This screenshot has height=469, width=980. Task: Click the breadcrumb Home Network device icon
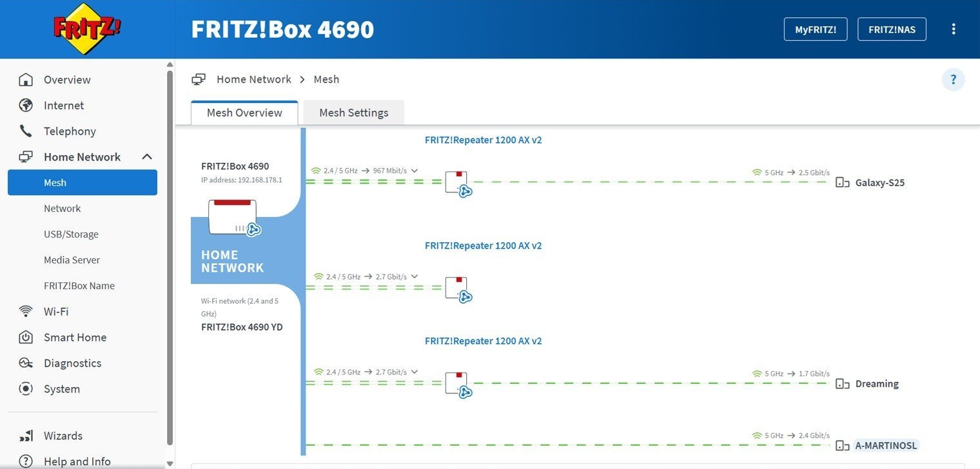pos(199,79)
